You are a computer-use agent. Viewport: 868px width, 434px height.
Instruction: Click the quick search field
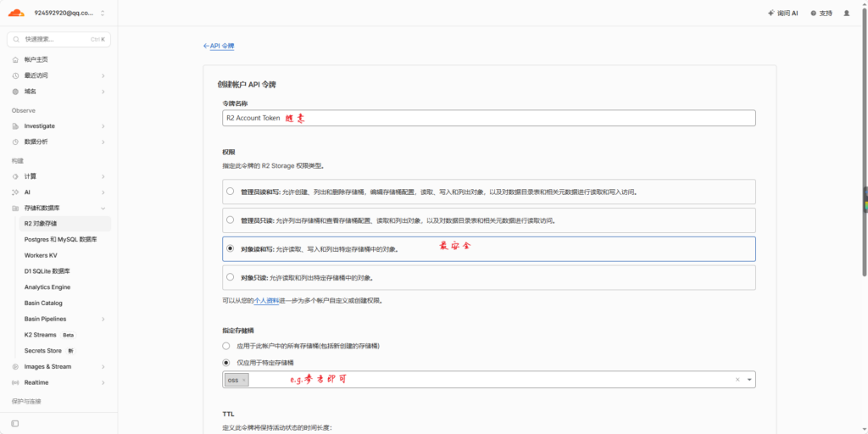[58, 39]
